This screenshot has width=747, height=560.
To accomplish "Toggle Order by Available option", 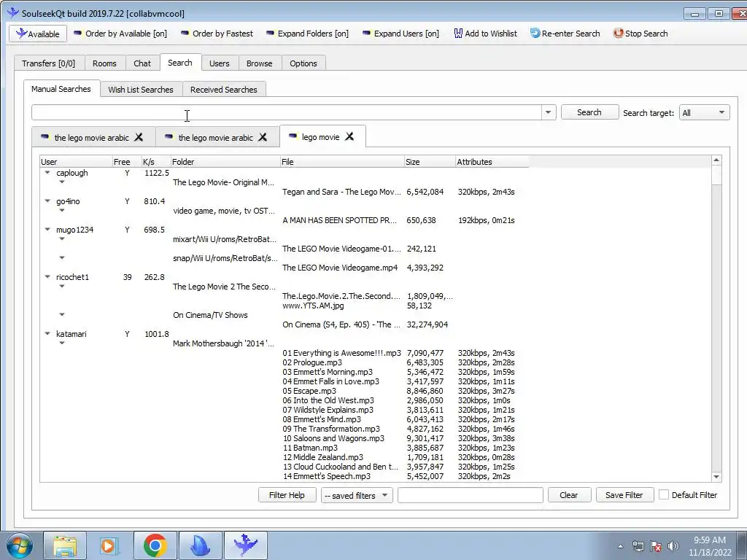I will click(120, 34).
